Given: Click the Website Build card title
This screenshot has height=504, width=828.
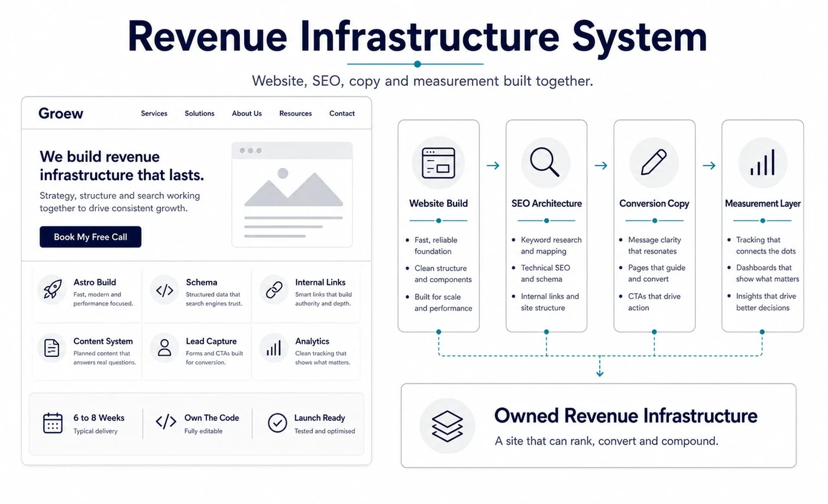Looking at the screenshot, I should (438, 203).
